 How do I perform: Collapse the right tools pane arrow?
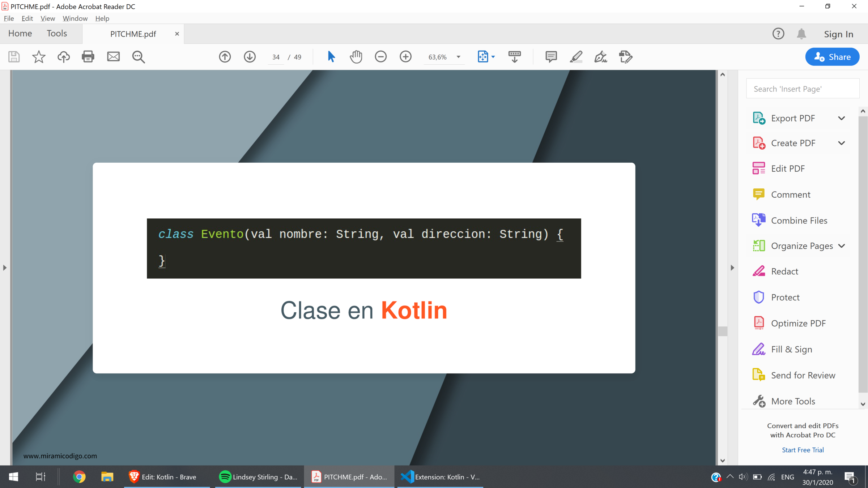tap(732, 268)
